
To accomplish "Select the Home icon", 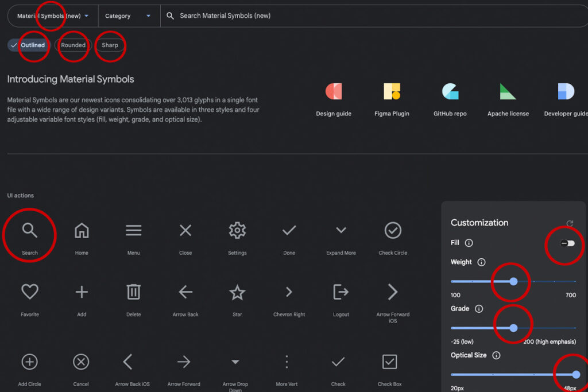I will [x=82, y=230].
